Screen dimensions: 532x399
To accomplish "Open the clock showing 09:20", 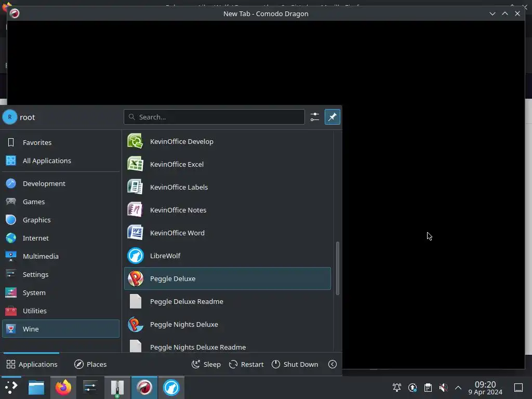I will point(485,388).
